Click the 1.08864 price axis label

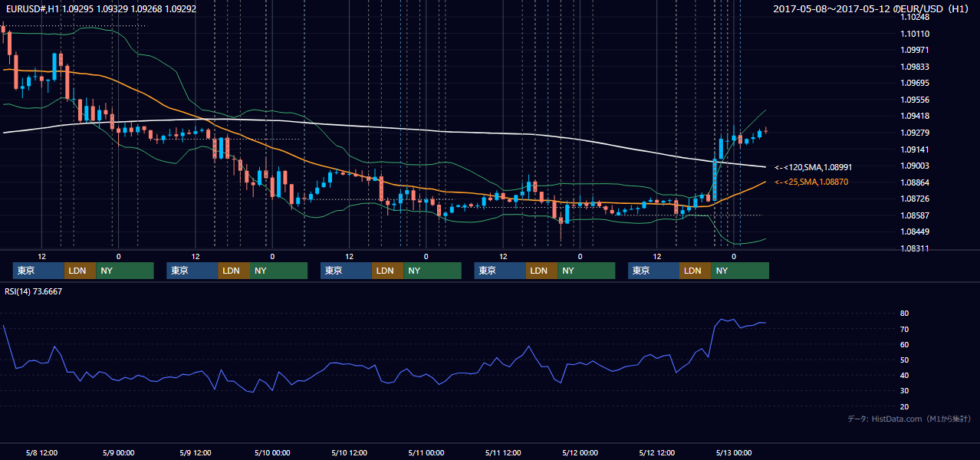(x=915, y=182)
